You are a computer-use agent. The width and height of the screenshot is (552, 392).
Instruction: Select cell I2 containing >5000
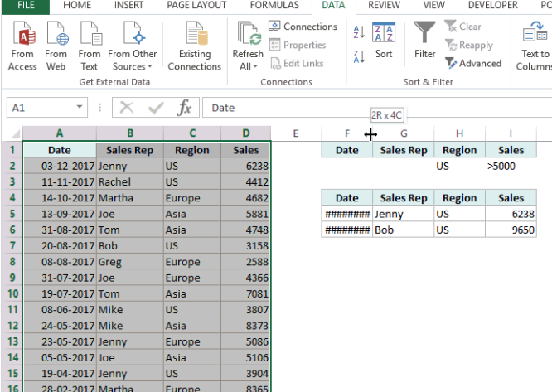[511, 166]
